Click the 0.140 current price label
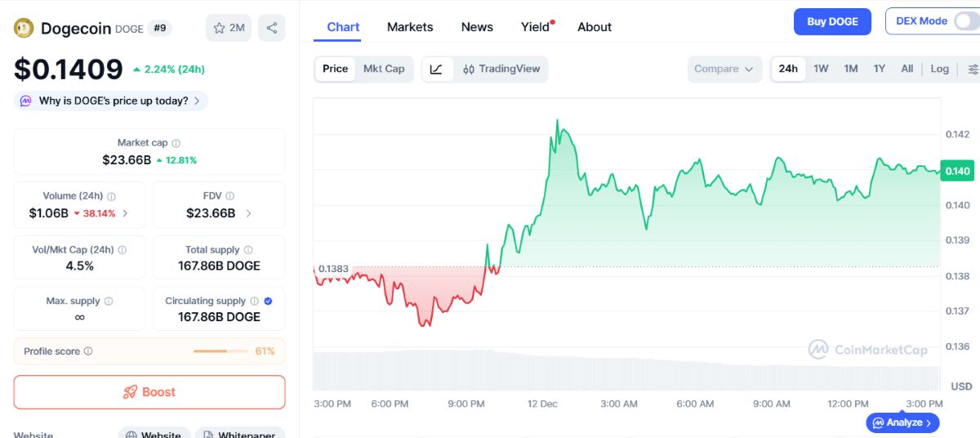 point(957,171)
